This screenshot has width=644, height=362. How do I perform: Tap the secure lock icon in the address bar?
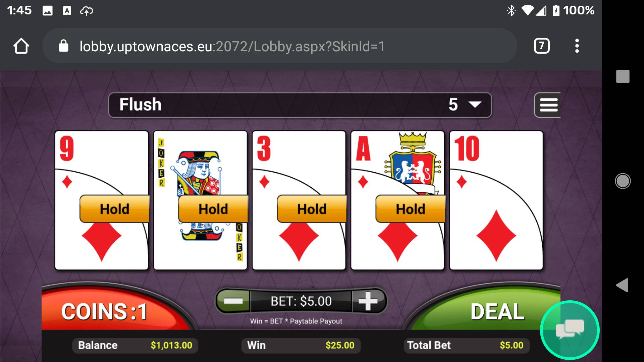coord(63,46)
